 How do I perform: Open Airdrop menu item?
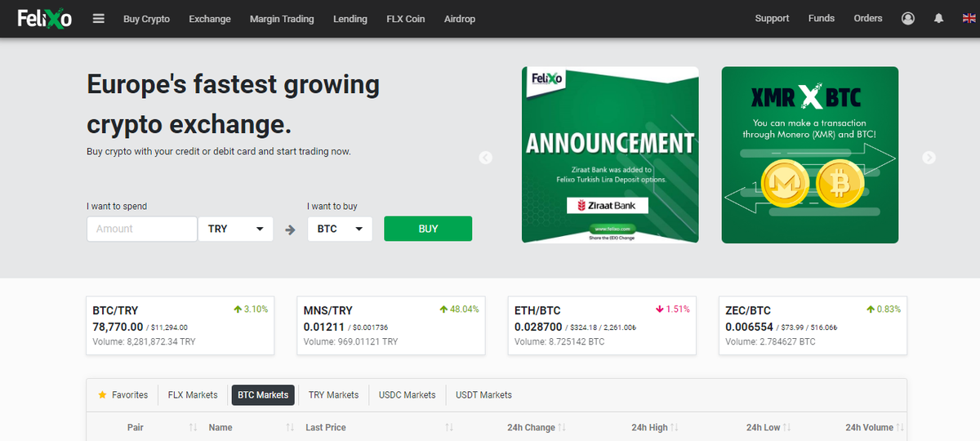(460, 19)
